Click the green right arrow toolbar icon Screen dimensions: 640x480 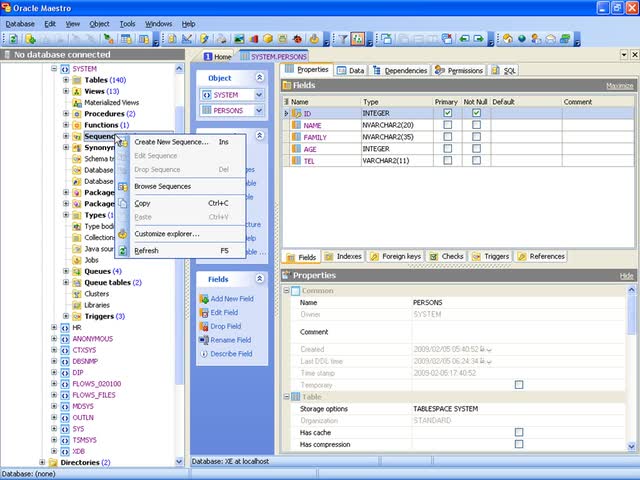point(478,39)
